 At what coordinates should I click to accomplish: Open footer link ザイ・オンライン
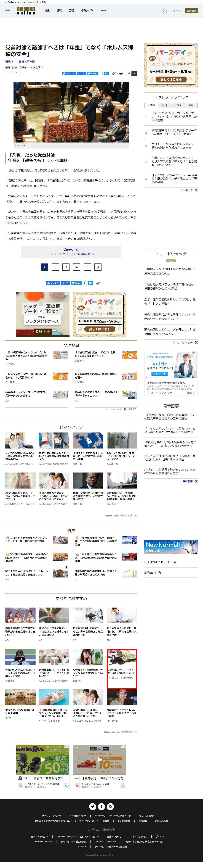tap(139, 836)
